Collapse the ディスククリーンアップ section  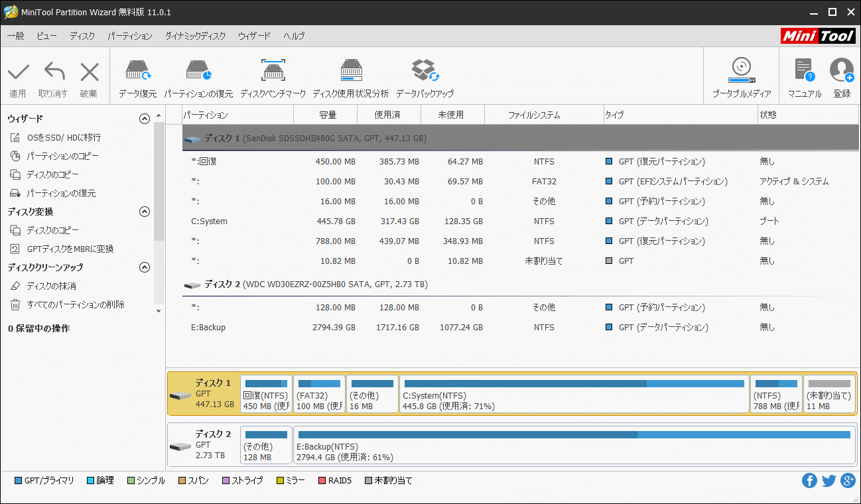pyautogui.click(x=144, y=267)
